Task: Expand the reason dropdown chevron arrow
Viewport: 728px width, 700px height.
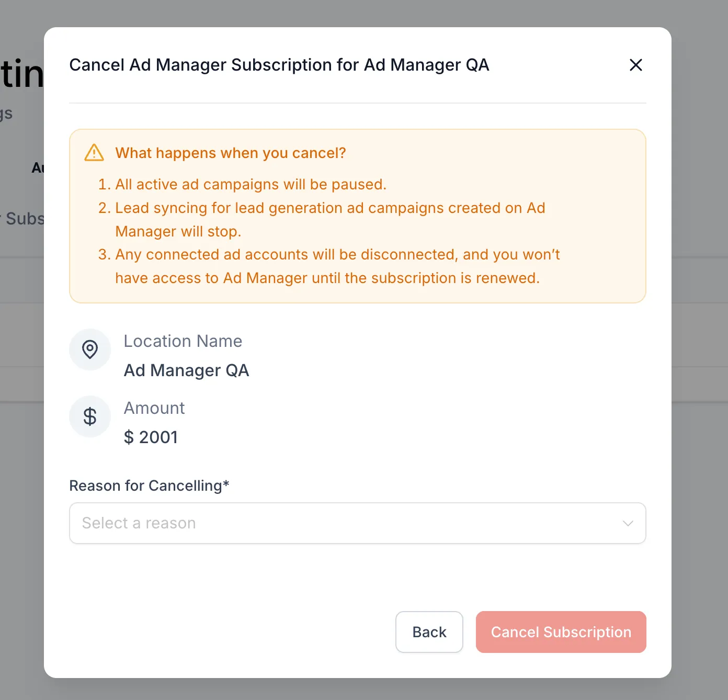Action: 628,523
